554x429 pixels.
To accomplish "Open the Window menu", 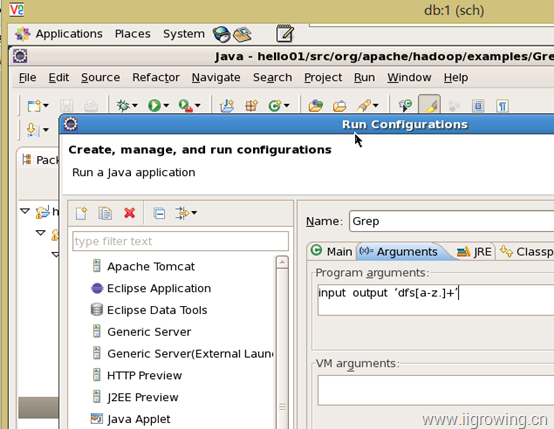I will (409, 77).
